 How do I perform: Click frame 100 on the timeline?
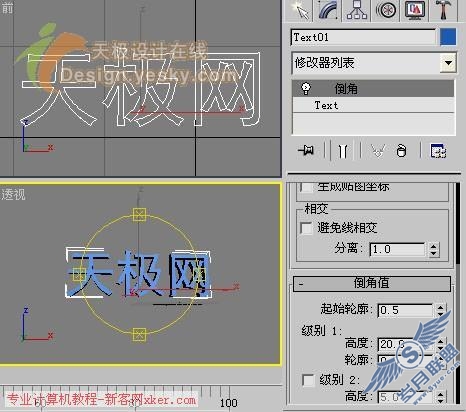(229, 403)
